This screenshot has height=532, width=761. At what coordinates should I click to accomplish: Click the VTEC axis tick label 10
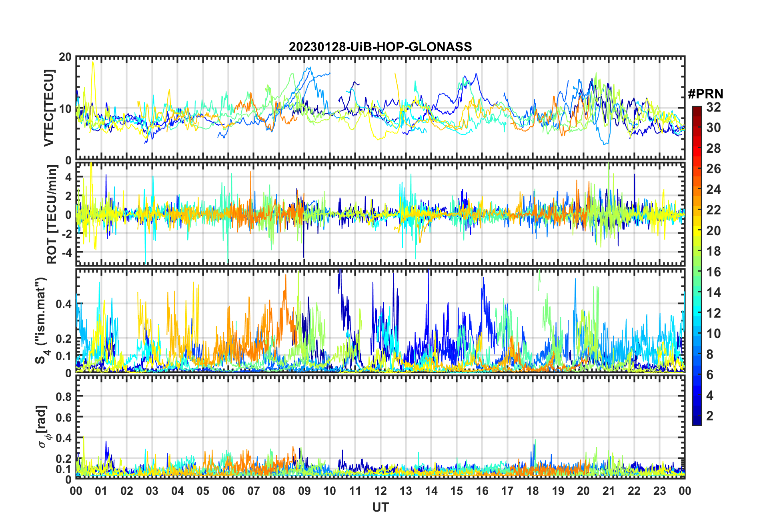point(65,108)
